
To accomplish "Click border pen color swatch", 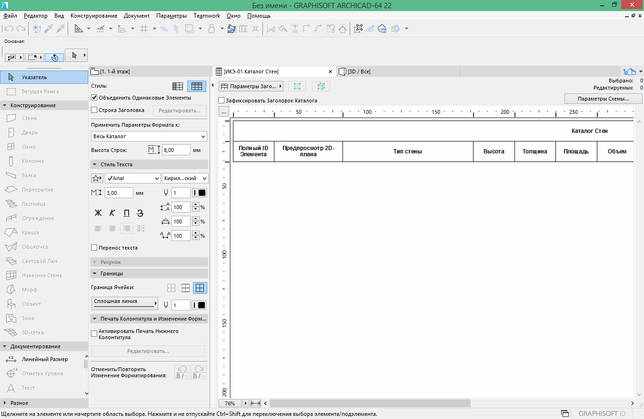I will 202,305.
